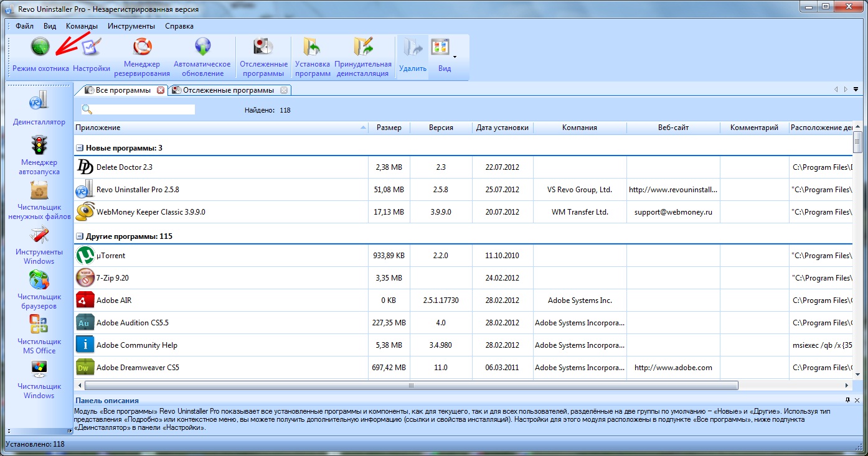Click the Удалить uninstall toolbar button

[412, 57]
